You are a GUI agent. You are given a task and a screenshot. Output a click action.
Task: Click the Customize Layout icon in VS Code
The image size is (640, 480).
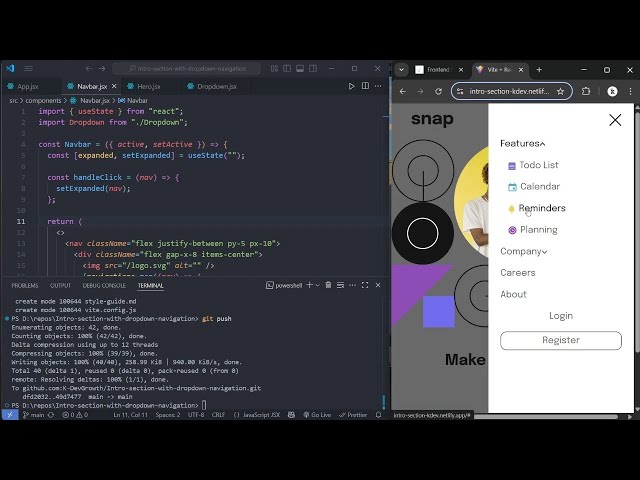coord(274,68)
